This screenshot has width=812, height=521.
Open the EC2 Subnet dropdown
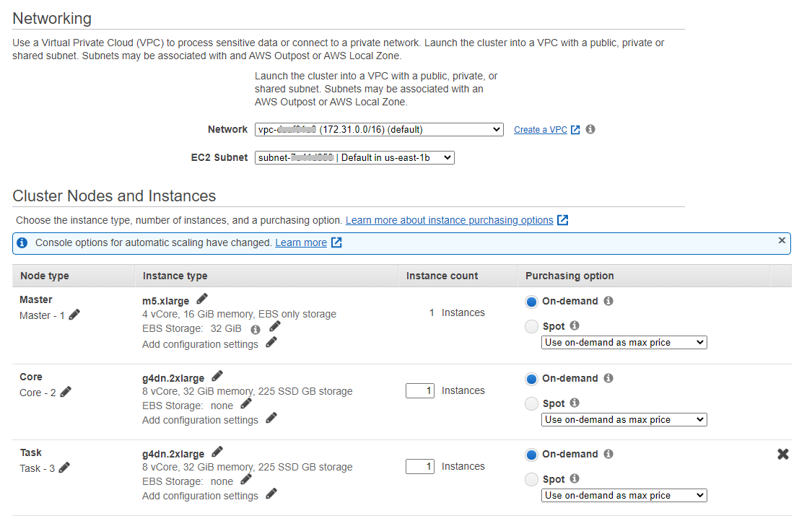(x=354, y=157)
